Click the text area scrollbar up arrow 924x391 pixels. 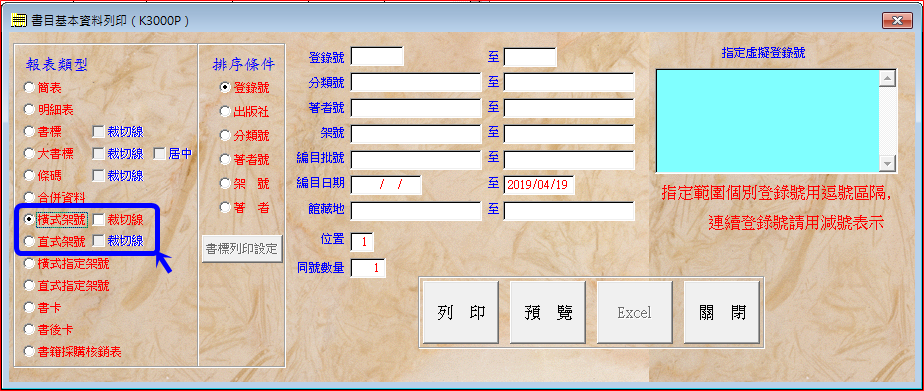point(887,78)
